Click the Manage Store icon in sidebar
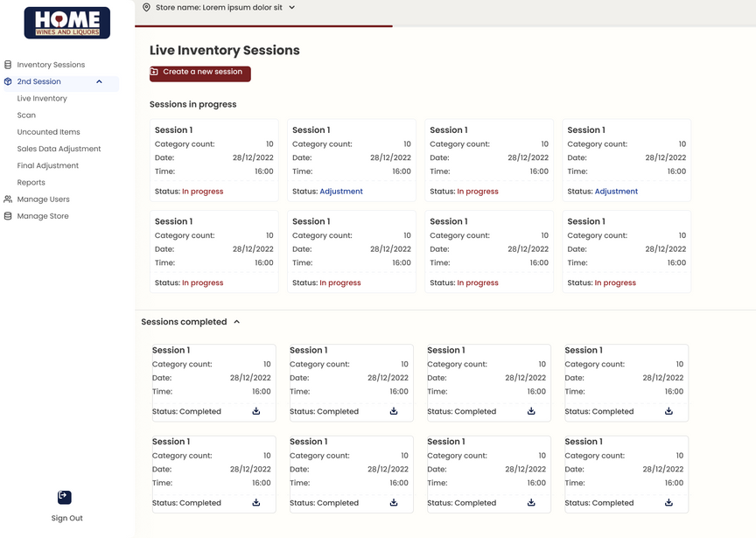This screenshot has width=756, height=538. pos(8,216)
